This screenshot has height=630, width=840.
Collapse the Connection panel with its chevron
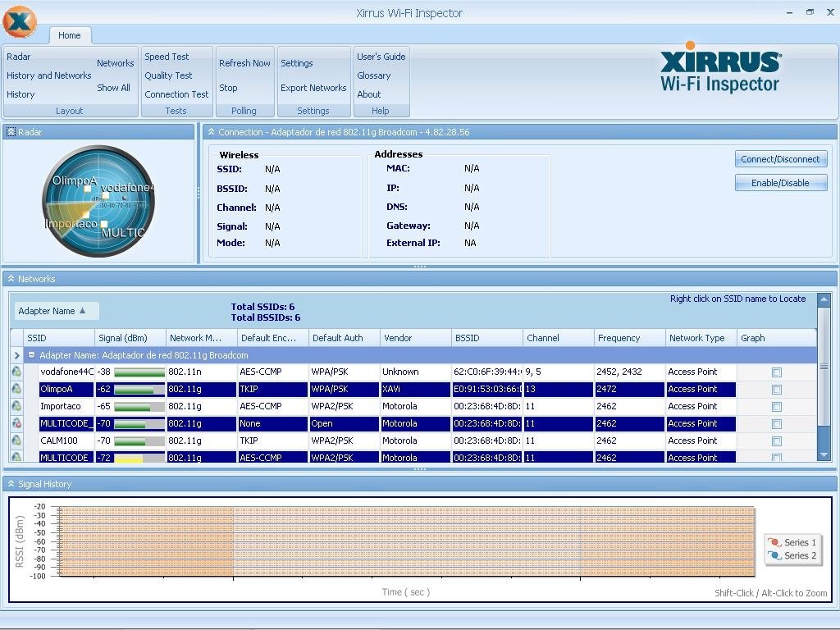click(x=211, y=132)
